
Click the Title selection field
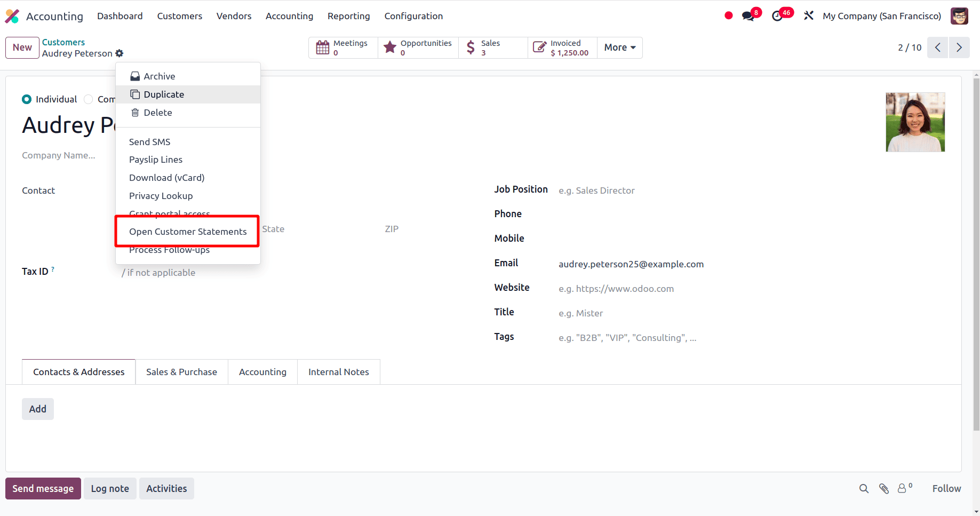click(752, 313)
